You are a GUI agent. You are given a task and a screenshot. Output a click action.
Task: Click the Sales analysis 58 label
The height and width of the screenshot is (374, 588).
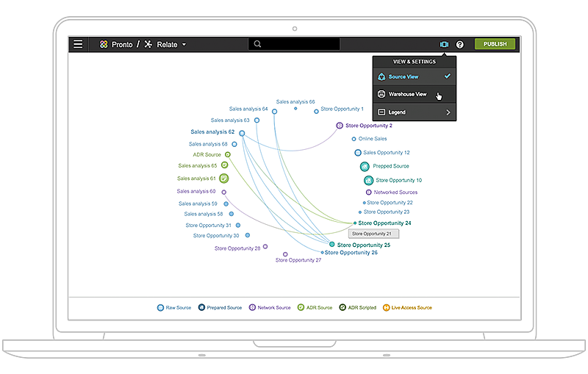click(x=204, y=214)
